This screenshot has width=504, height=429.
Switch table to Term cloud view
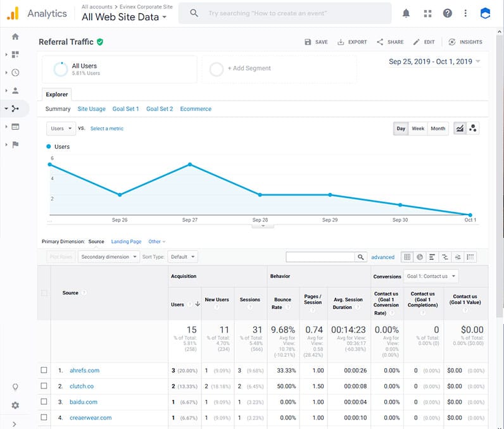point(458,257)
